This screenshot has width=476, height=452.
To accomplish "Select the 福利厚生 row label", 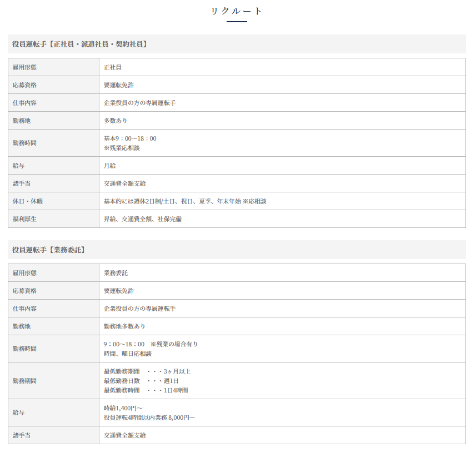I will coord(24,219).
